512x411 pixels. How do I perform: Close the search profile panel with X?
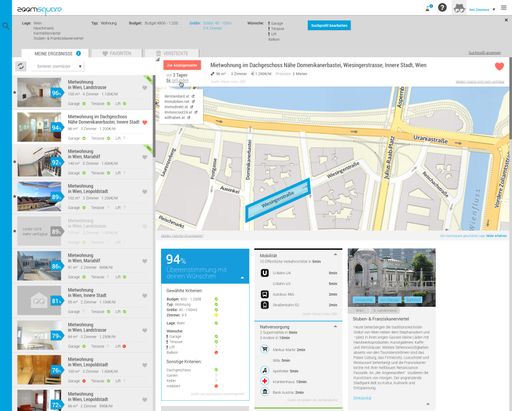(506, 20)
